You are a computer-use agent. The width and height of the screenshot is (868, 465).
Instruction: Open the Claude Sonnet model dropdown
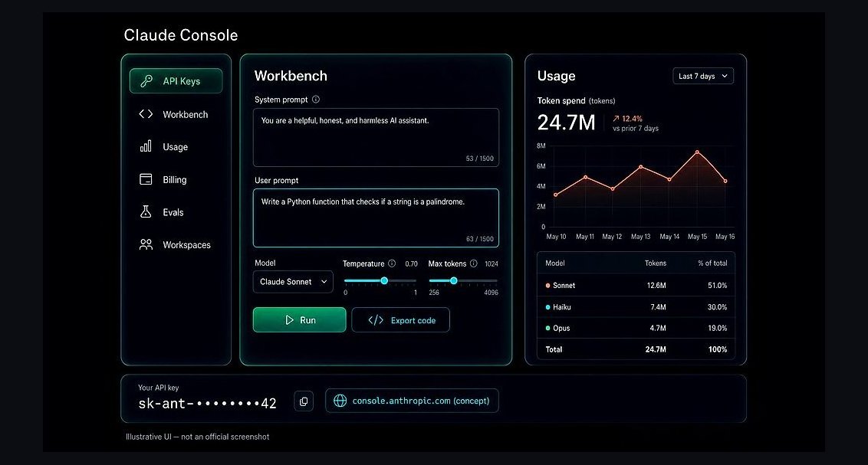point(293,282)
